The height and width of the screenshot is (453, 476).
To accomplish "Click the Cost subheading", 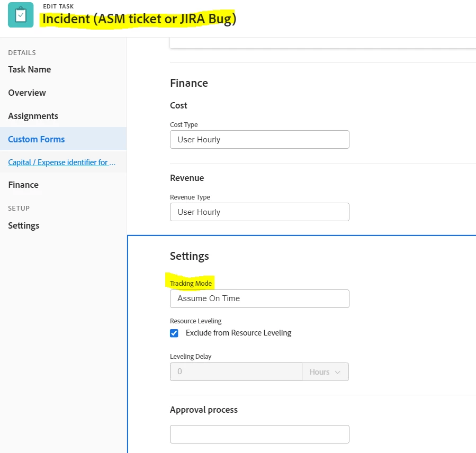I will point(178,106).
